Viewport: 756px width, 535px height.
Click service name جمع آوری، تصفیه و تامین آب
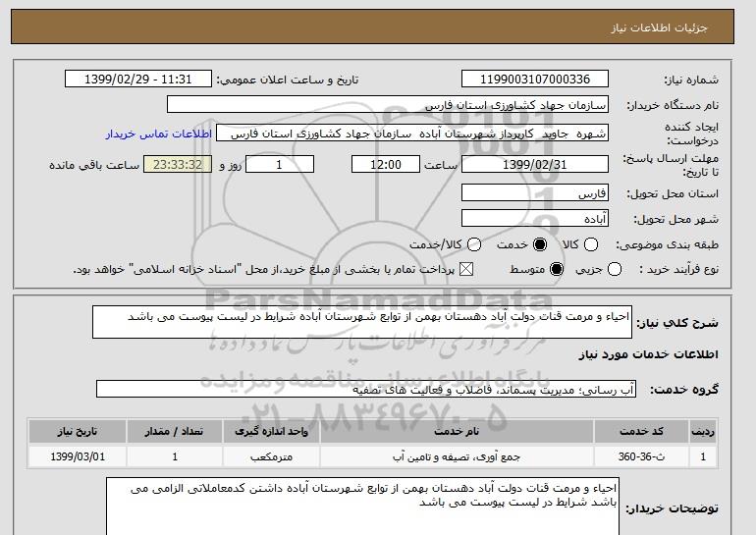tap(457, 456)
